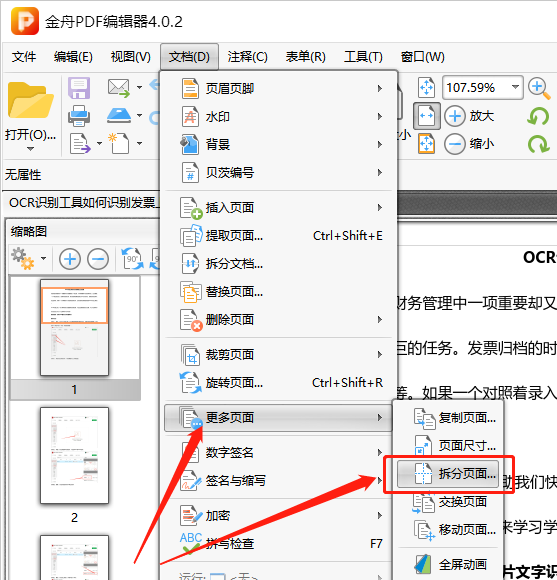Click the fit width page icon

click(x=426, y=116)
